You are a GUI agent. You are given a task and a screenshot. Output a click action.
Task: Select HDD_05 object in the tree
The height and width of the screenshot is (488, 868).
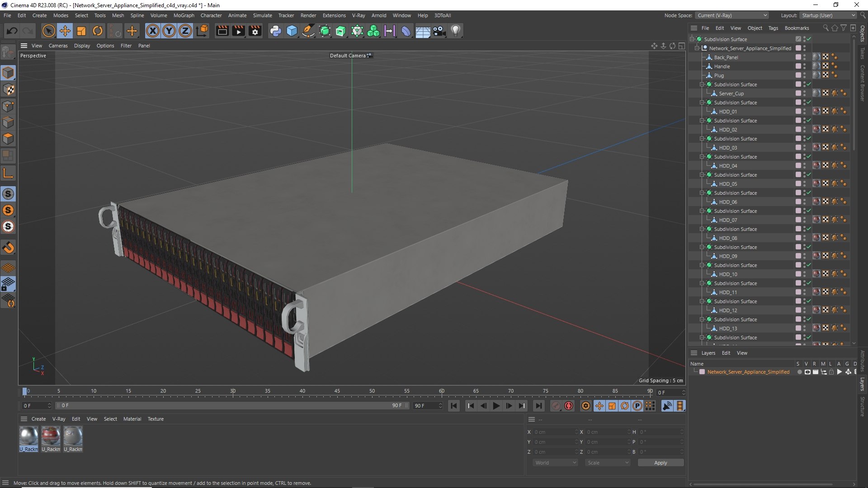tap(728, 184)
